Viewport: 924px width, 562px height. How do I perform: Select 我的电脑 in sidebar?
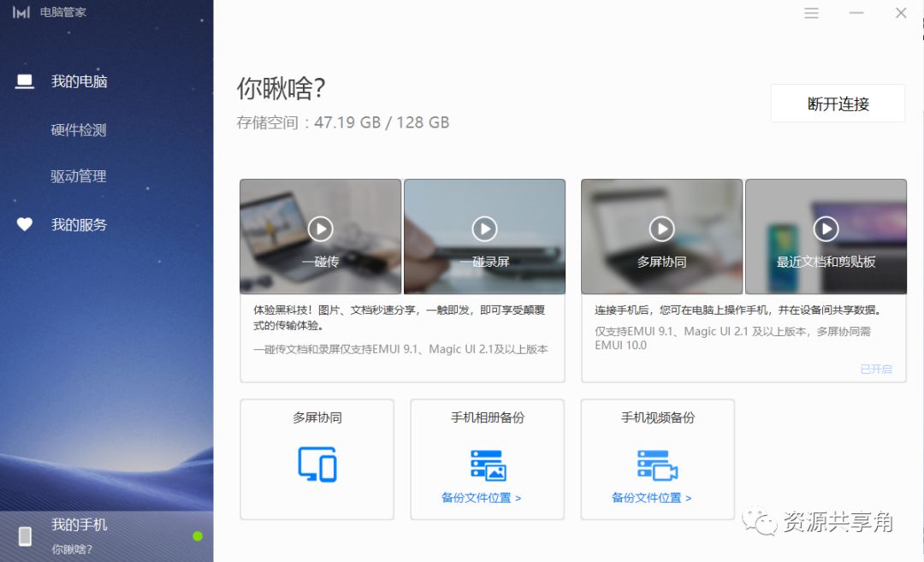tap(79, 81)
